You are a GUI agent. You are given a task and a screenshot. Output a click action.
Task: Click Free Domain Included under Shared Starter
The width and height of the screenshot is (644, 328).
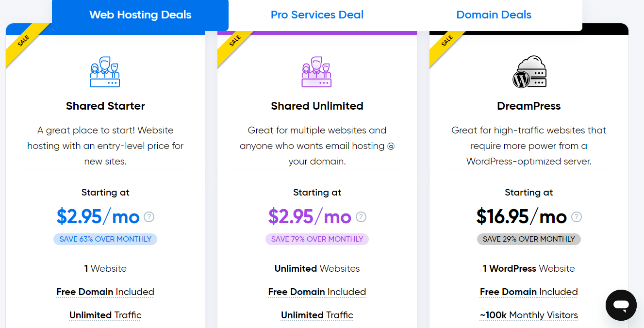(105, 292)
